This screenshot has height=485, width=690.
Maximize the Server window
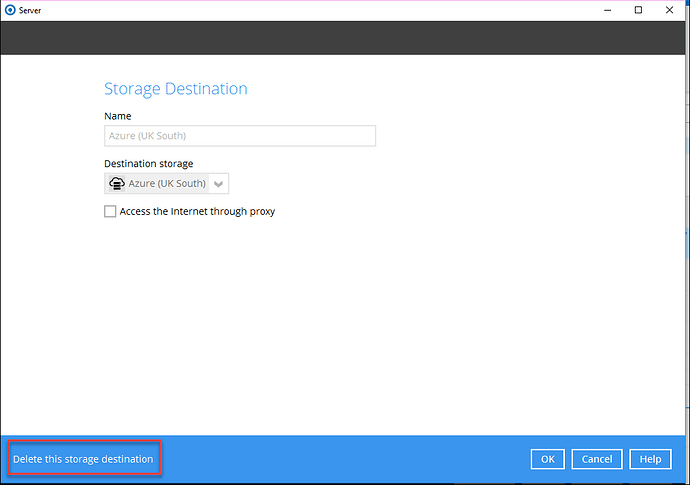pos(638,10)
